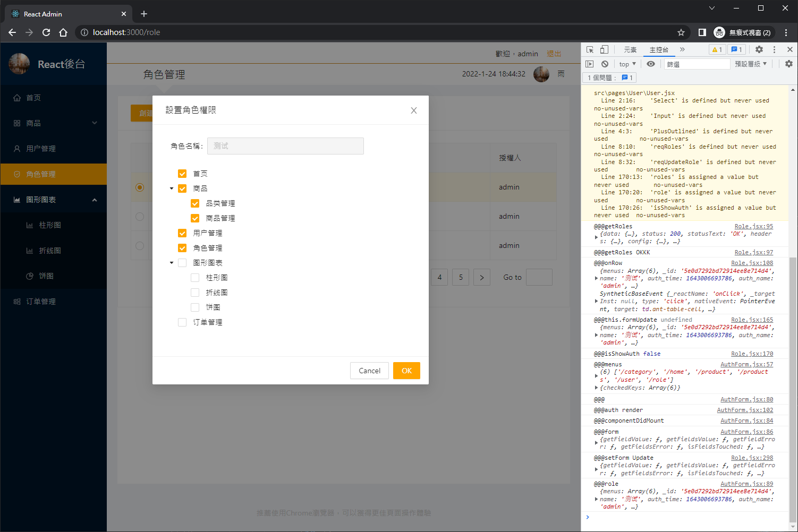The height and width of the screenshot is (532, 798).
Task: Check the 柱形图 checkbox
Action: tap(195, 278)
